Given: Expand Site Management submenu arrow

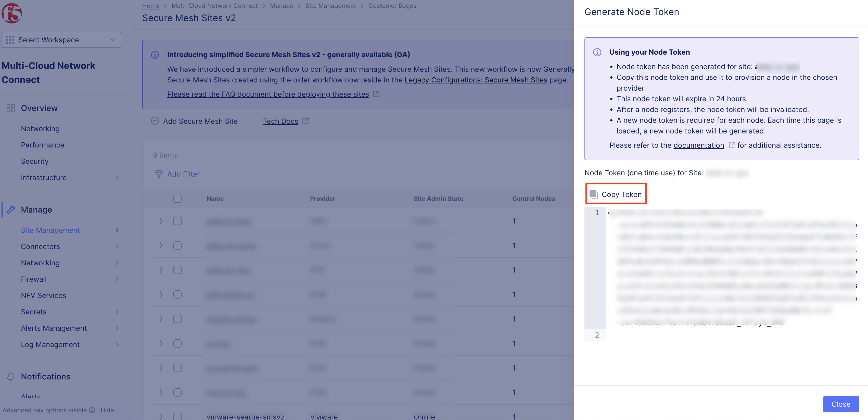Looking at the screenshot, I should pyautogui.click(x=117, y=230).
